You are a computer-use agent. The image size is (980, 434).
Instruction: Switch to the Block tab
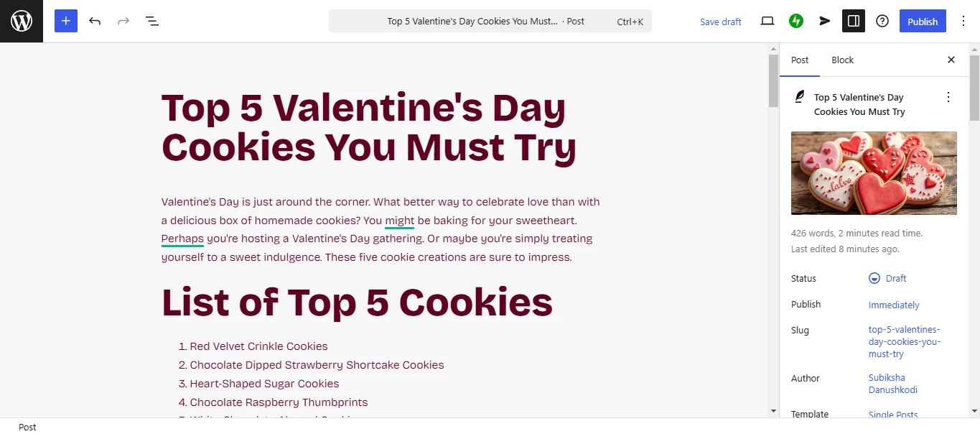click(x=842, y=60)
